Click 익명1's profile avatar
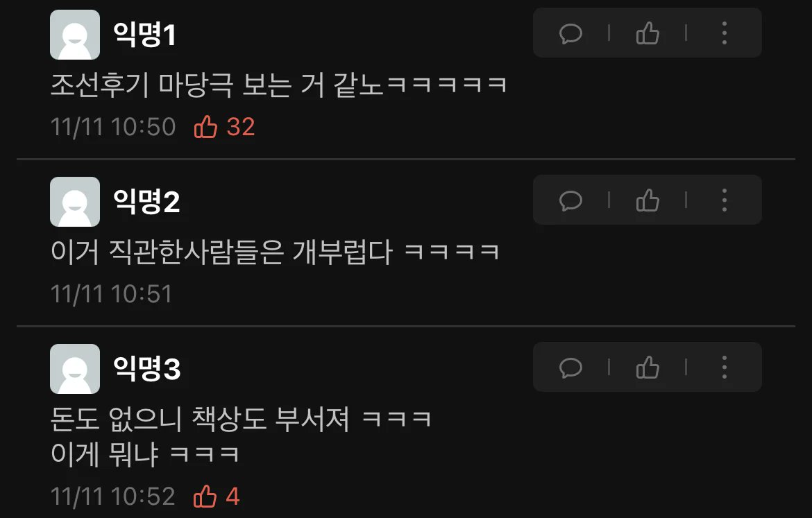Image resolution: width=812 pixels, height=518 pixels. click(x=75, y=35)
